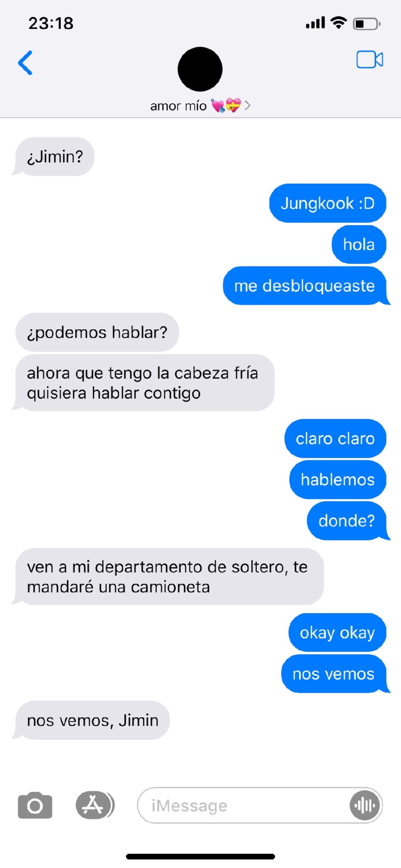Screen dimensions: 401x868
Task: Tap the home indicator bar
Action: click(x=200, y=856)
